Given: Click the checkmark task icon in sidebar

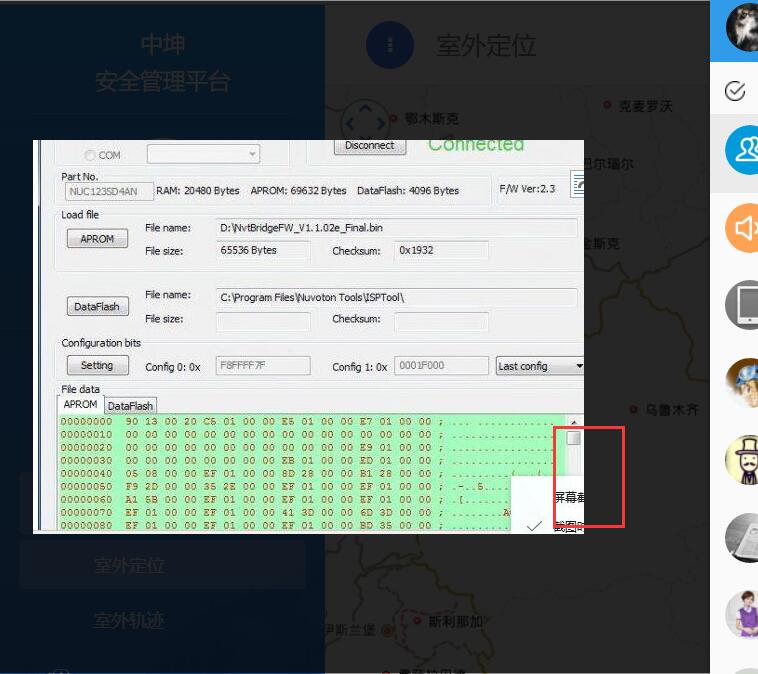Looking at the screenshot, I should (x=735, y=91).
